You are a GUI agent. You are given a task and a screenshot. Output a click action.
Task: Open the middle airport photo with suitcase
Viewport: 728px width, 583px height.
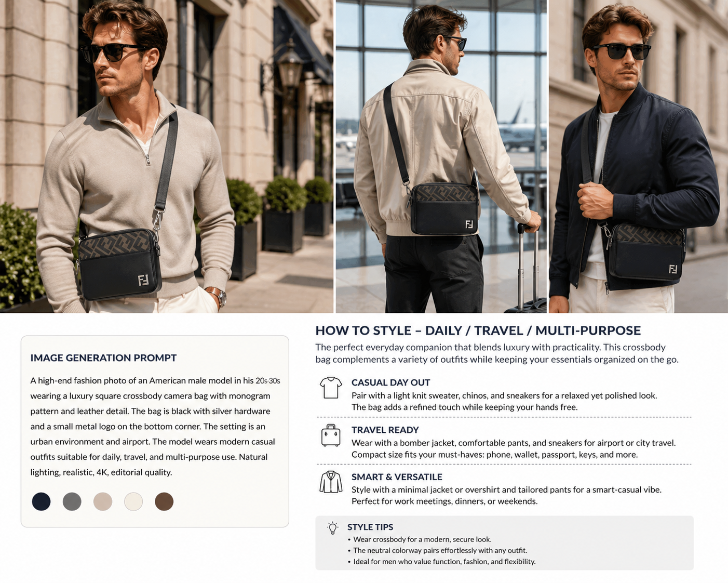point(441,156)
